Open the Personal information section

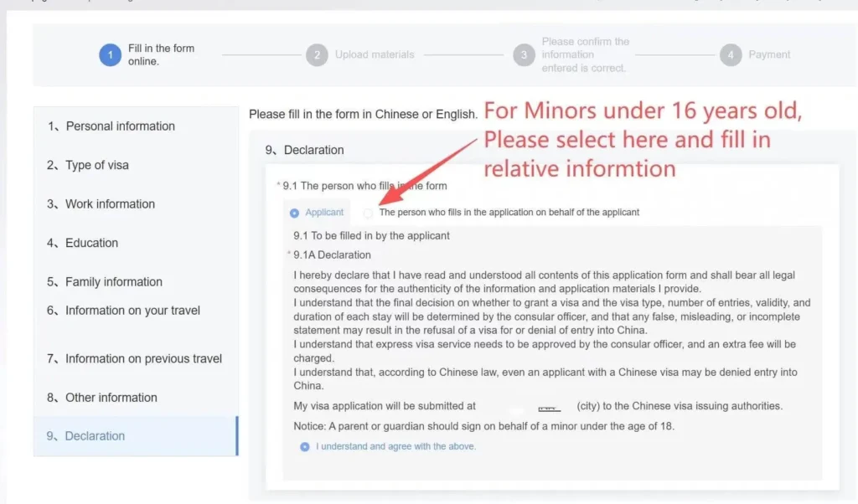(x=120, y=126)
